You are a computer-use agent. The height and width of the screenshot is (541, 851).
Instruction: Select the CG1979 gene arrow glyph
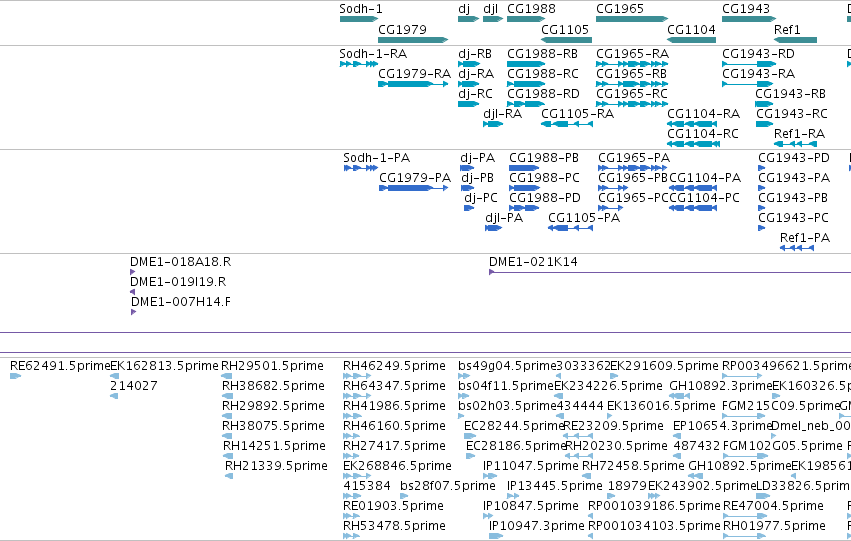(x=413, y=40)
